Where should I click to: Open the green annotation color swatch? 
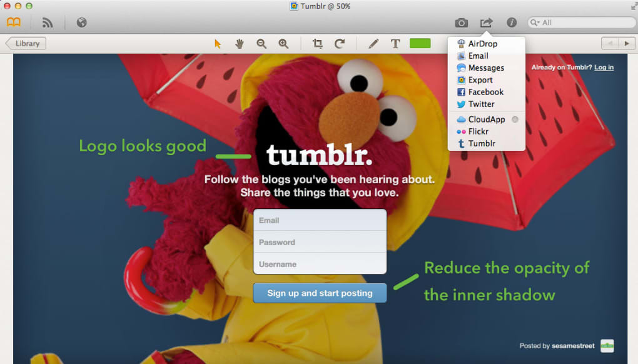click(420, 43)
